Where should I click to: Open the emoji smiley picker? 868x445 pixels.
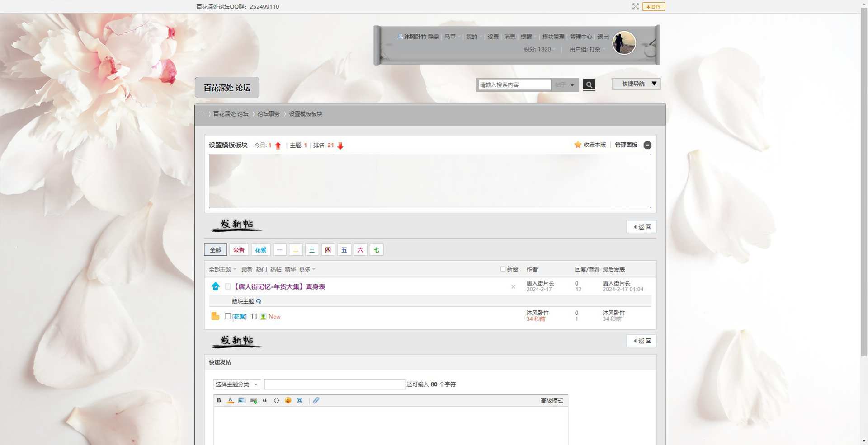pos(288,400)
